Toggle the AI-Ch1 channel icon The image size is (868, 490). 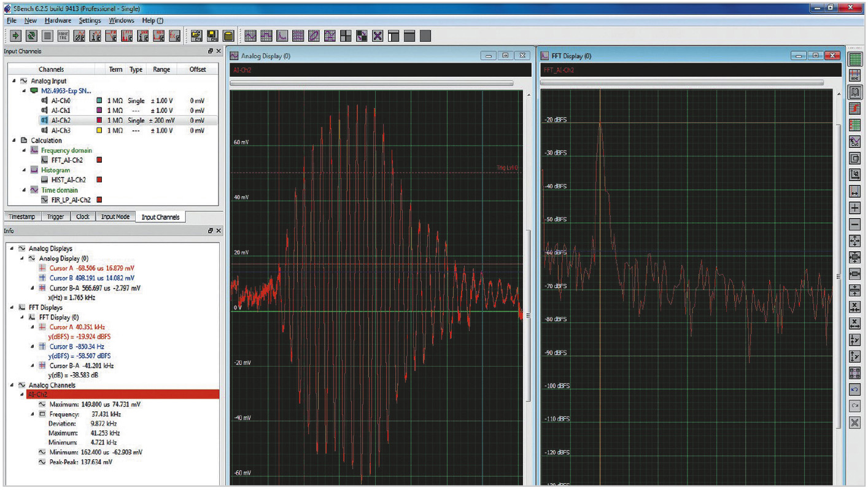point(44,111)
